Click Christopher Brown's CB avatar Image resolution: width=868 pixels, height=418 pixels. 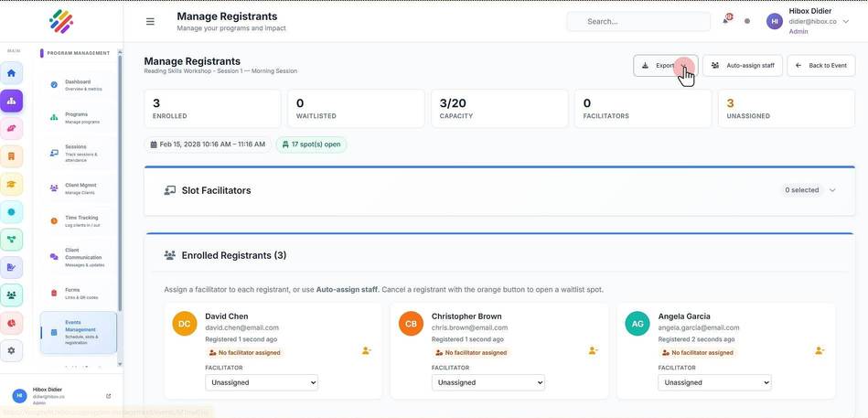411,324
